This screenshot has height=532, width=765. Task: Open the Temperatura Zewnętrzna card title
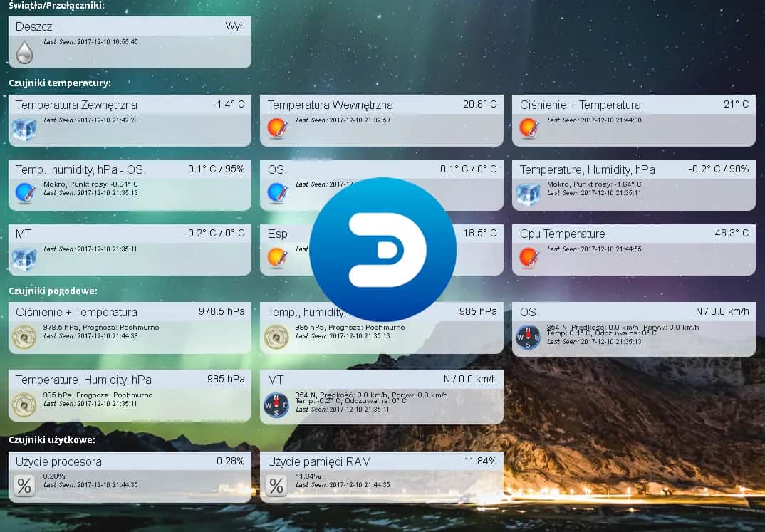[x=76, y=105]
